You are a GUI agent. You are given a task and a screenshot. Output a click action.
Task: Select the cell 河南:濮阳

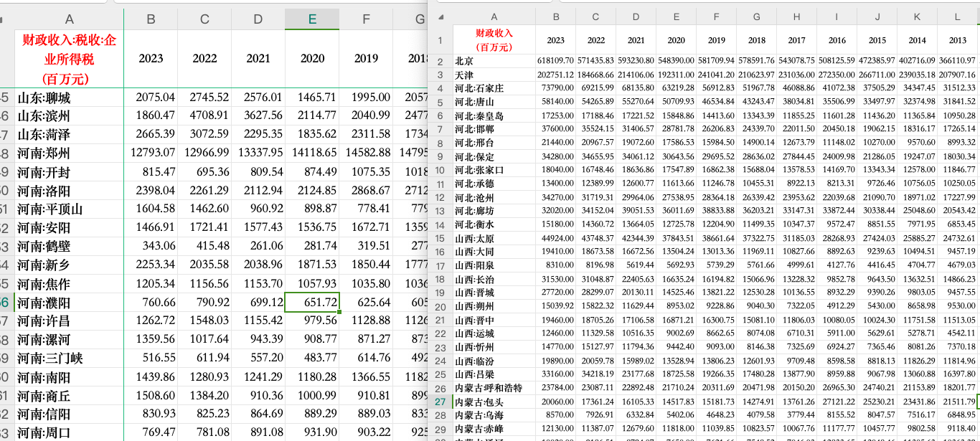pyautogui.click(x=69, y=303)
